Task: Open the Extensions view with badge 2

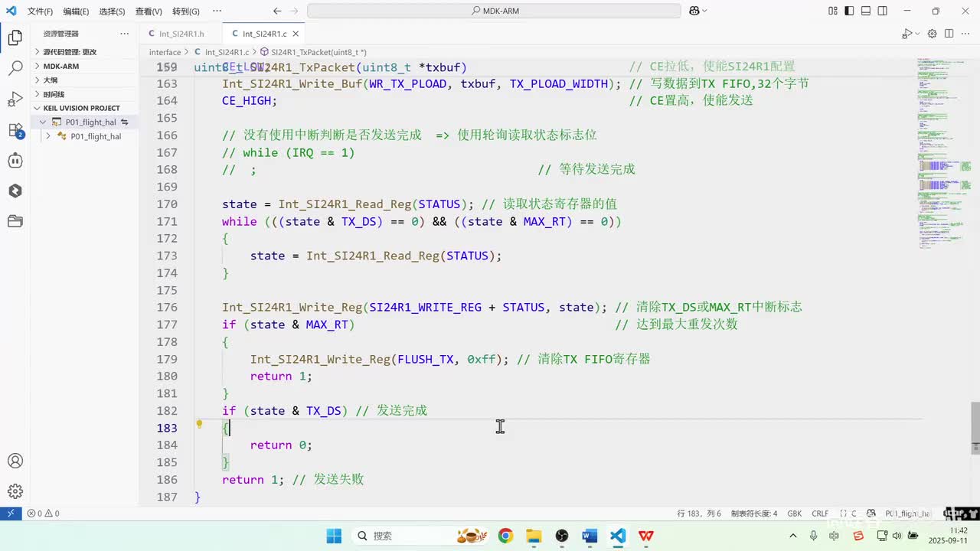Action: point(15,129)
